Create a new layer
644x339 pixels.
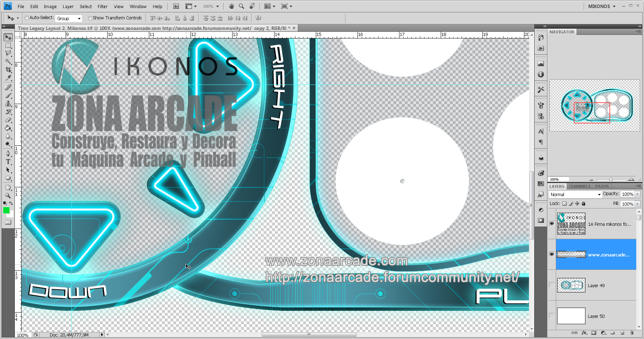(x=622, y=333)
